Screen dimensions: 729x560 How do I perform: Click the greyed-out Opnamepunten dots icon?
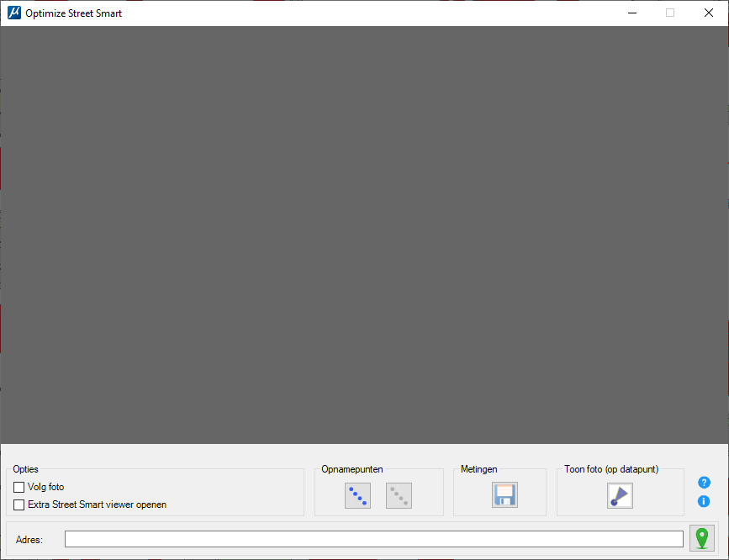pos(399,495)
